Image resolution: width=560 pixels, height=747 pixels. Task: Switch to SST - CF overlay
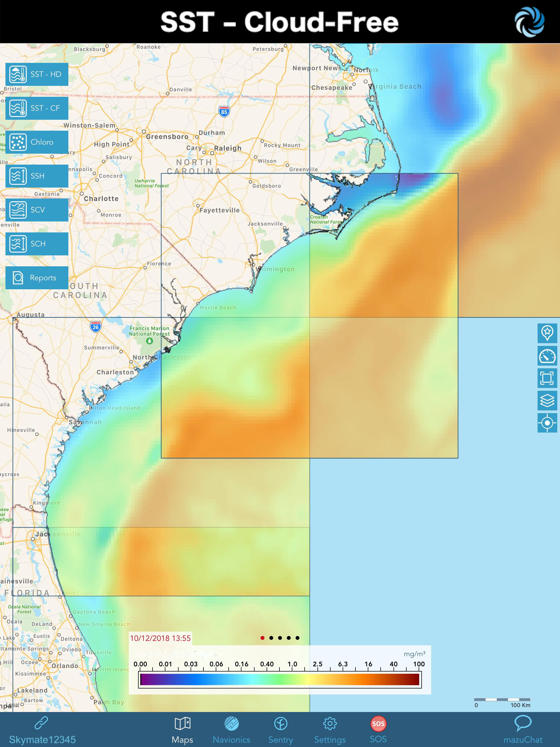click(37, 108)
